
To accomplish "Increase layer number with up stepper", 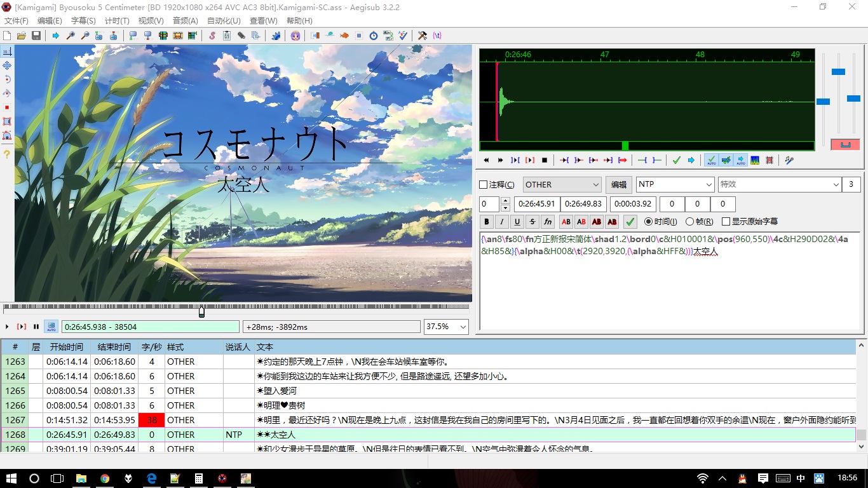I will [506, 201].
